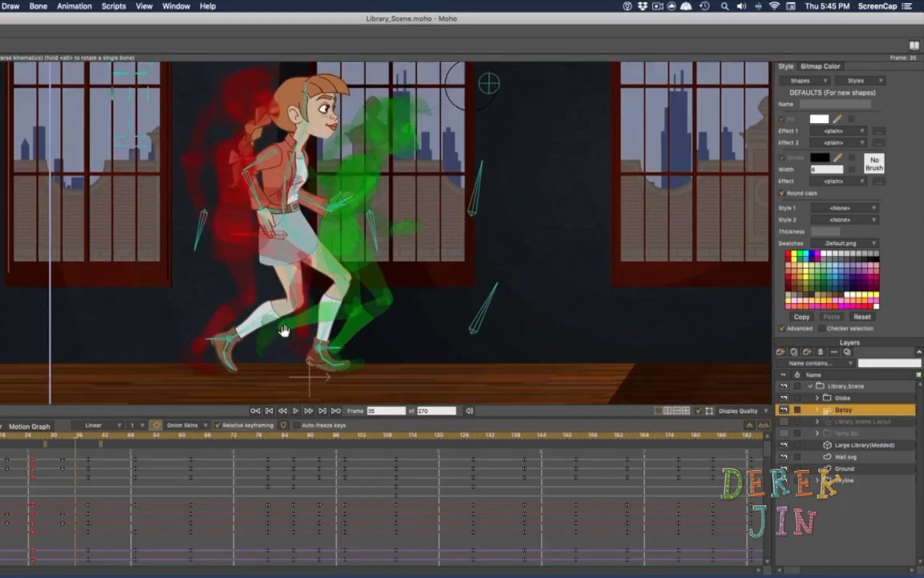Click the onion skin toggle icon in the timeline
The height and width of the screenshot is (578, 924).
point(156,425)
